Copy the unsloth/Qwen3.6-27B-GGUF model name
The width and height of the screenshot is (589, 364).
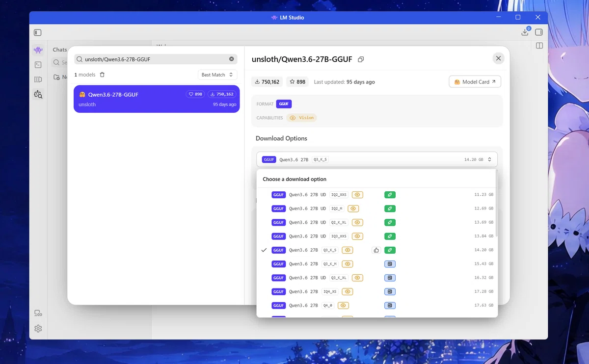click(x=361, y=59)
